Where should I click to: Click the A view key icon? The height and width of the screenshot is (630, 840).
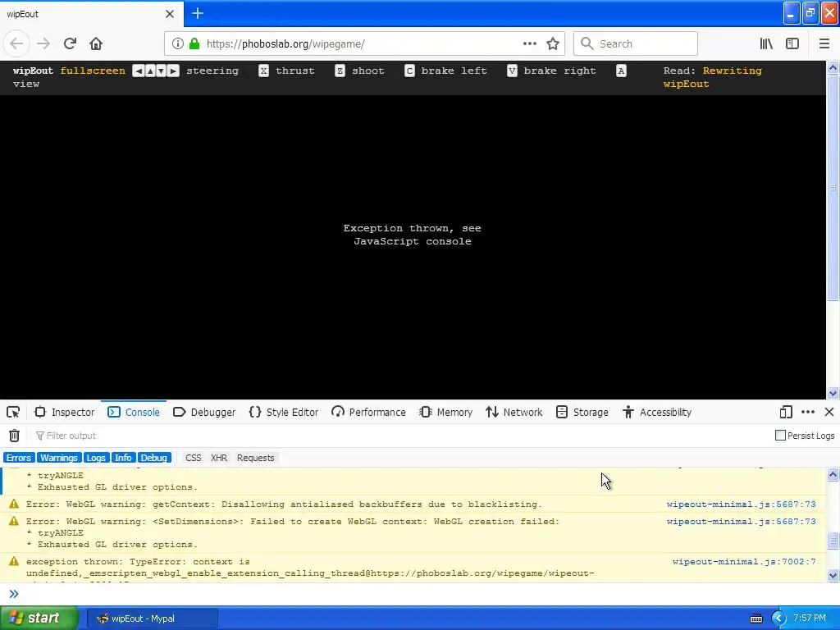tap(621, 71)
